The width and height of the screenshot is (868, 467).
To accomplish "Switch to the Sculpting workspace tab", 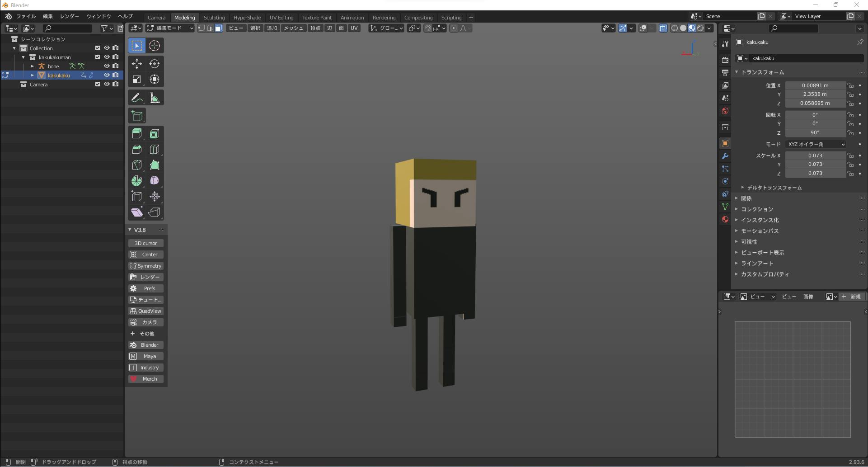I will pos(214,18).
